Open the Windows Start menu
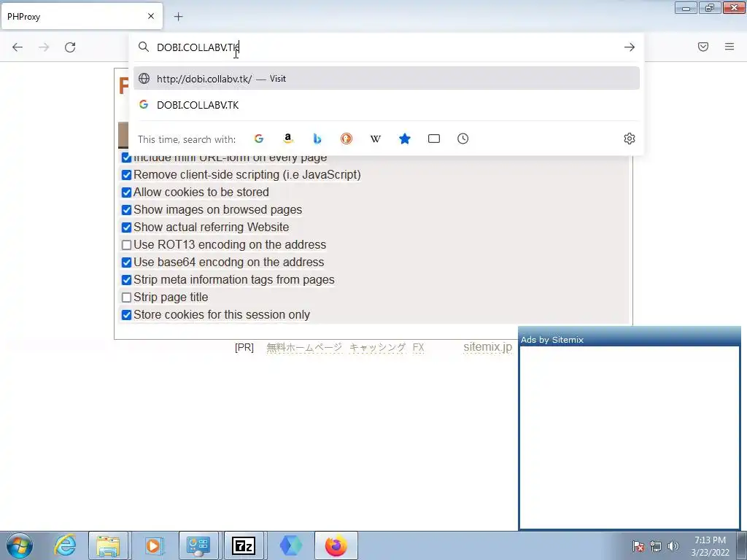The image size is (747, 560). (20, 545)
